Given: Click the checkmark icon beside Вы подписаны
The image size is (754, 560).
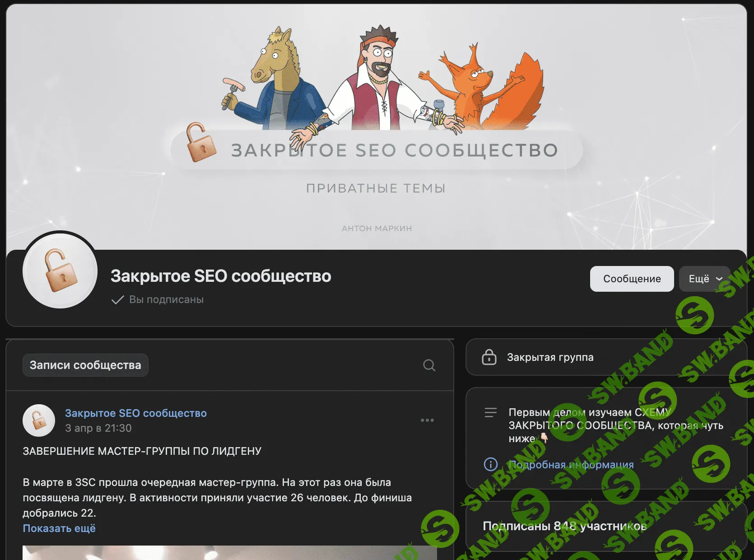Looking at the screenshot, I should click(117, 299).
